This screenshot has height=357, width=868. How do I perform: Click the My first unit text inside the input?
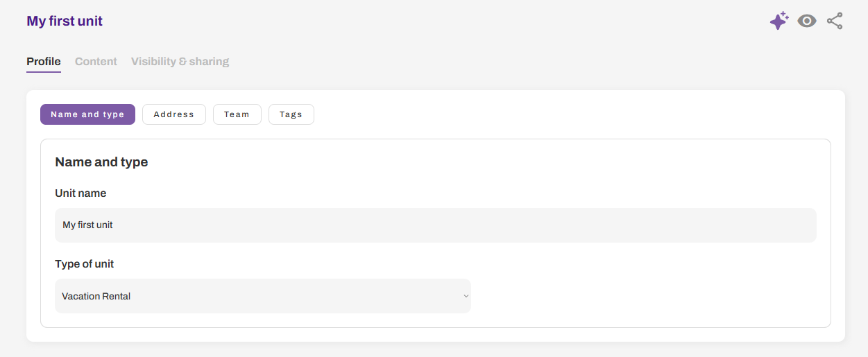pos(87,225)
